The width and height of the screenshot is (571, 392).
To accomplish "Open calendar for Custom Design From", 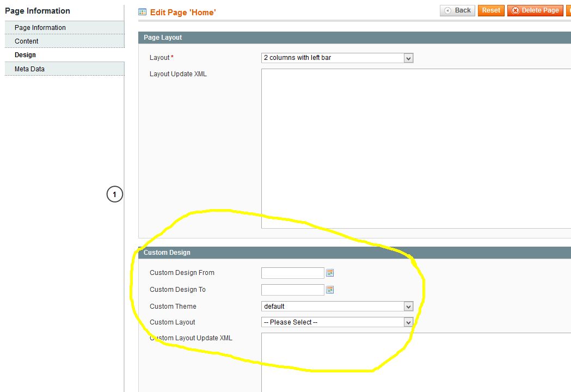I will [x=330, y=273].
